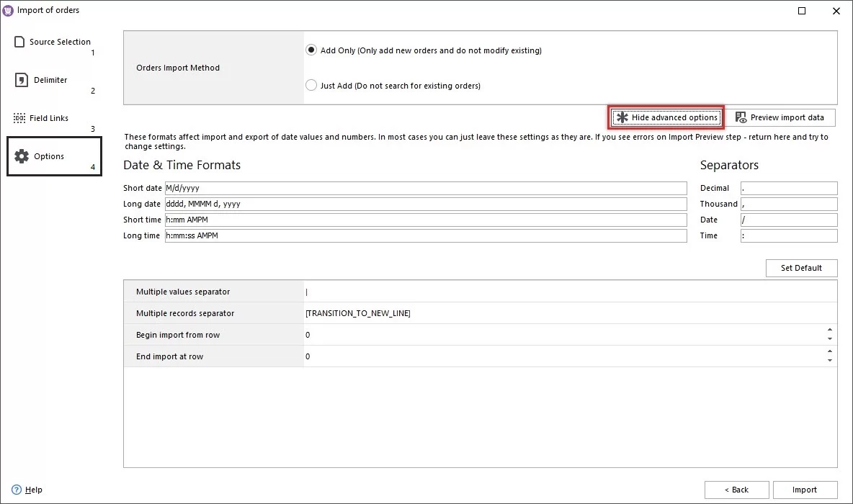The image size is (853, 504).
Task: Click the asterisk icon on Hide advanced options
Action: pos(622,117)
